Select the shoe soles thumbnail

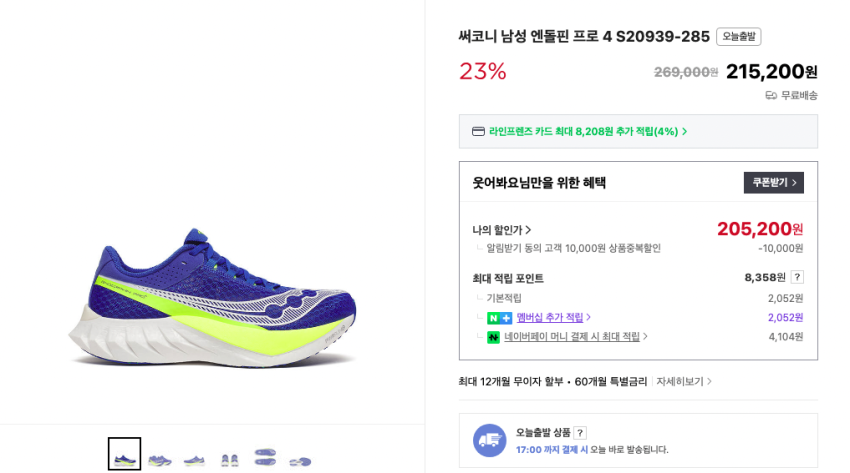264,456
